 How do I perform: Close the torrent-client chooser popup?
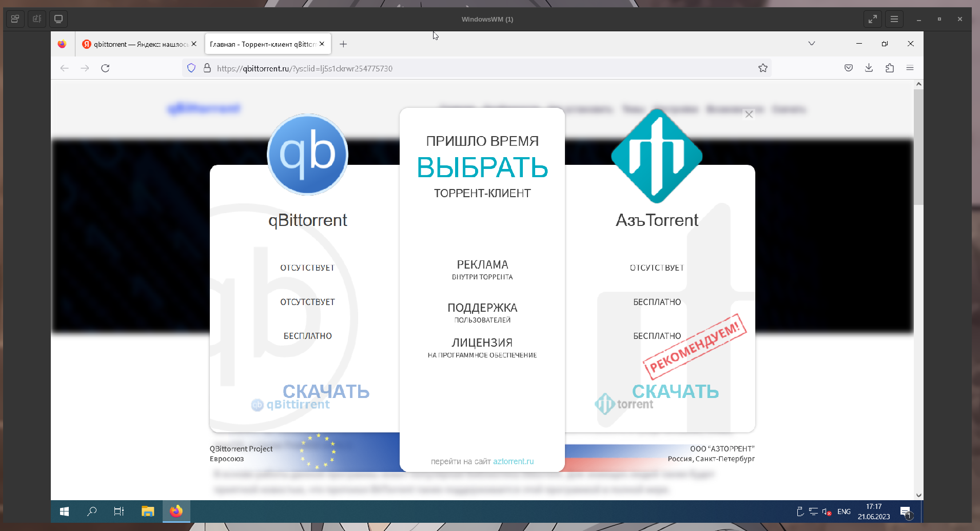pyautogui.click(x=749, y=115)
